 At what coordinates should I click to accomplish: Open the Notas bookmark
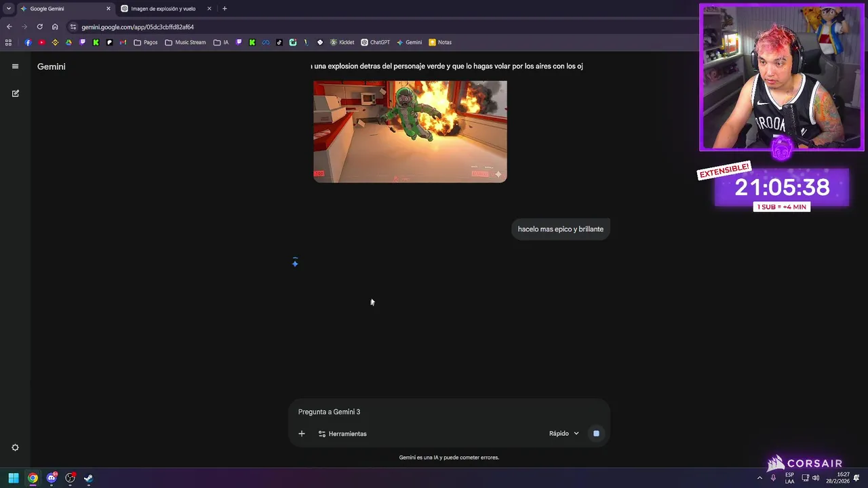tap(440, 42)
